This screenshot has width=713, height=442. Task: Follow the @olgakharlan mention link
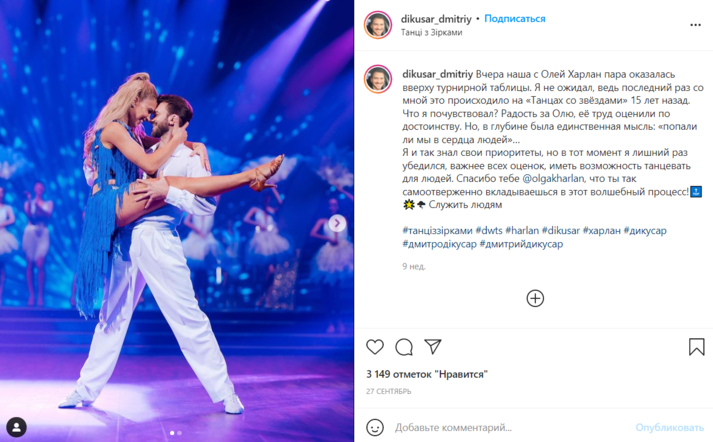pyautogui.click(x=552, y=178)
